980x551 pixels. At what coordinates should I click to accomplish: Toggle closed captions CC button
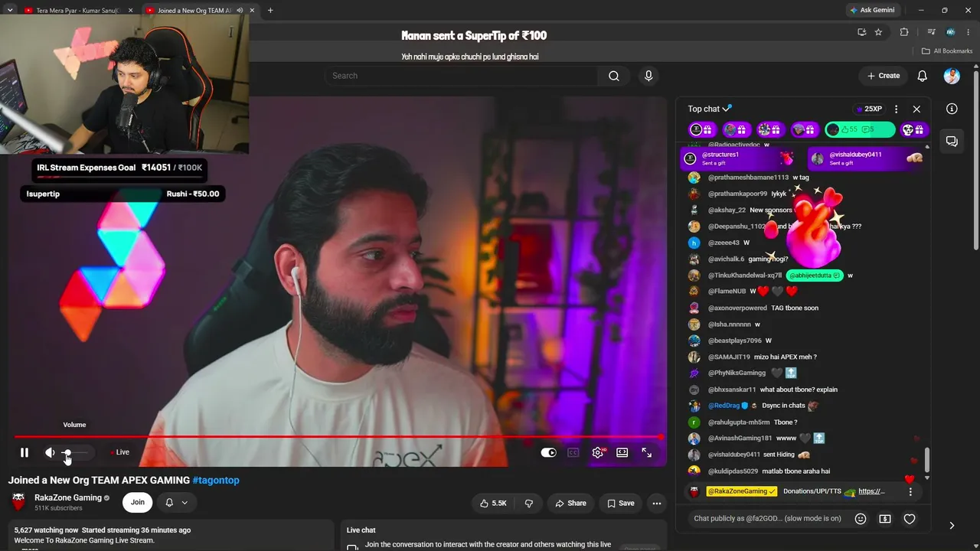573,452
